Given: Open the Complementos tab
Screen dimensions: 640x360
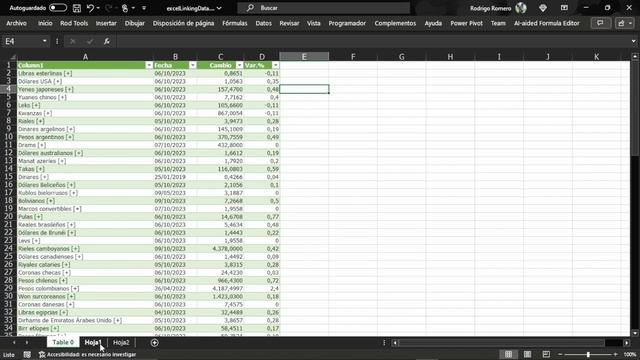Looking at the screenshot, I should [x=395, y=23].
